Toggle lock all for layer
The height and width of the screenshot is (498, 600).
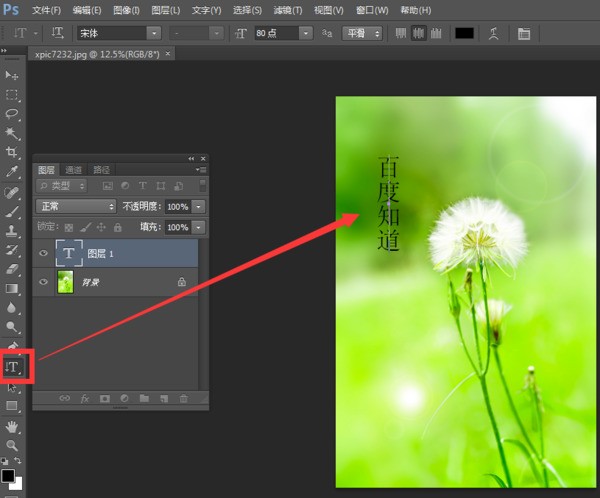pos(117,227)
